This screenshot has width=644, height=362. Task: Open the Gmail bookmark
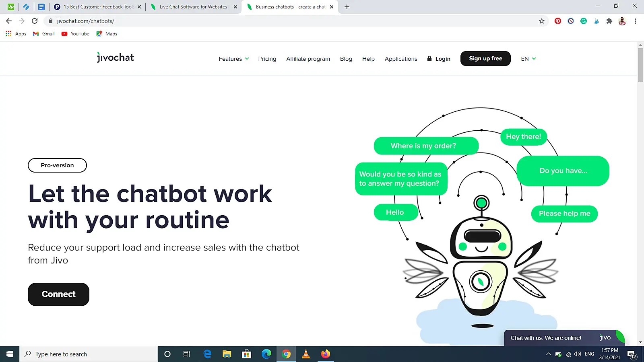coord(43,34)
